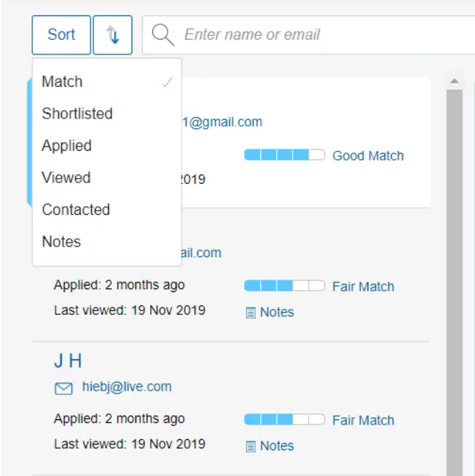Image resolution: width=475 pixels, height=476 pixels.
Task: Select Shortlisted sort option
Action: (107, 113)
